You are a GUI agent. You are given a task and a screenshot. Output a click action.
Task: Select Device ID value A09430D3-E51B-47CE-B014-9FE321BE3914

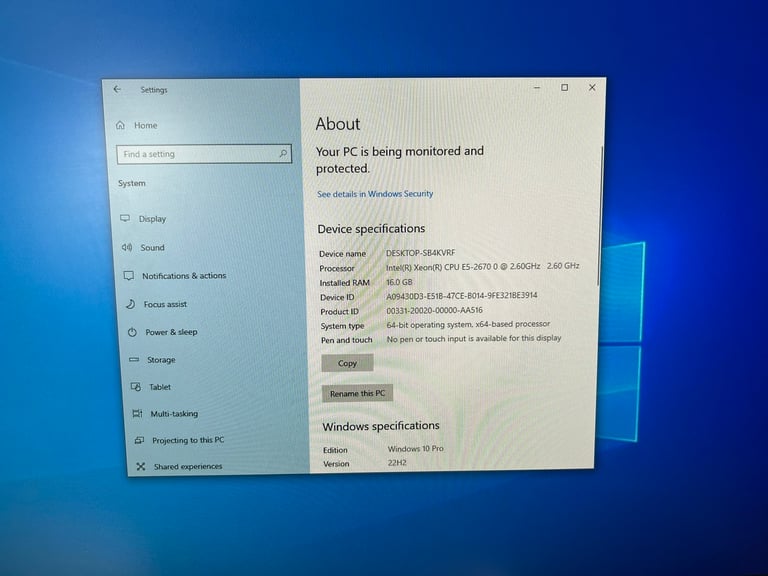pyautogui.click(x=462, y=296)
